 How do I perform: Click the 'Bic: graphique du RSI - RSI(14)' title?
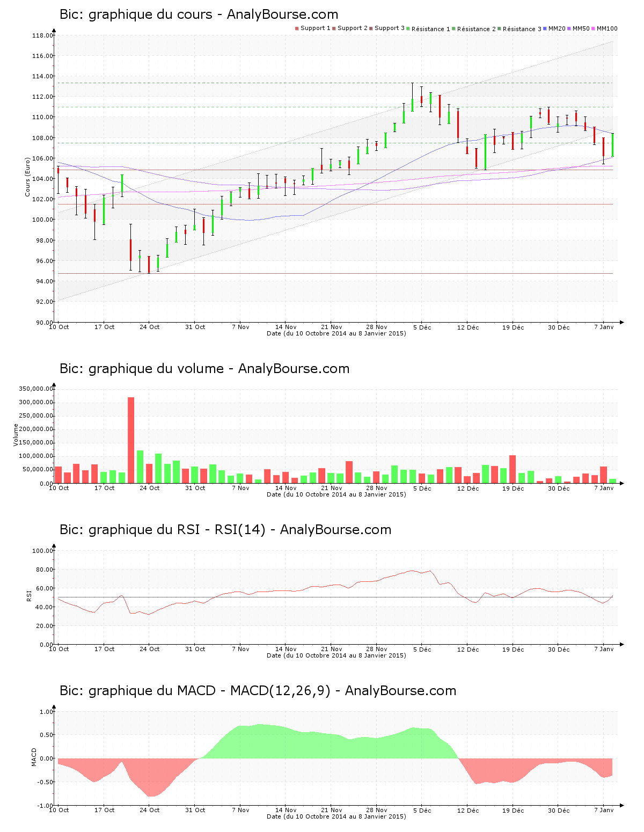coord(225,530)
